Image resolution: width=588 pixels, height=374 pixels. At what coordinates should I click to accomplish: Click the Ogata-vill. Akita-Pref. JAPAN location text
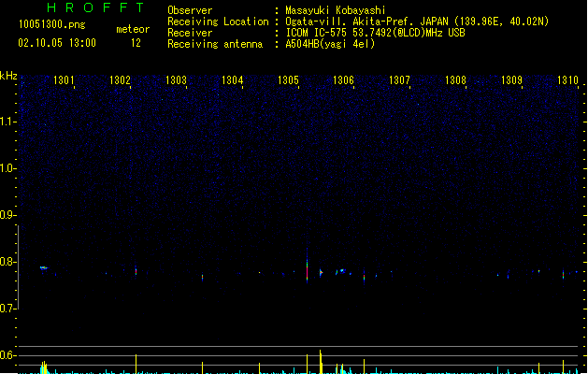coord(417,22)
